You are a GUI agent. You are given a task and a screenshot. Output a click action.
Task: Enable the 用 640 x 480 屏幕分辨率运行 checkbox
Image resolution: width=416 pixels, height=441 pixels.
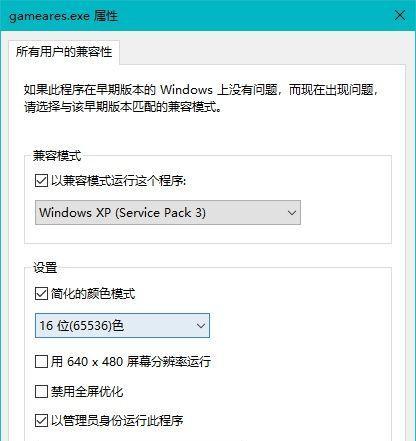click(x=41, y=361)
